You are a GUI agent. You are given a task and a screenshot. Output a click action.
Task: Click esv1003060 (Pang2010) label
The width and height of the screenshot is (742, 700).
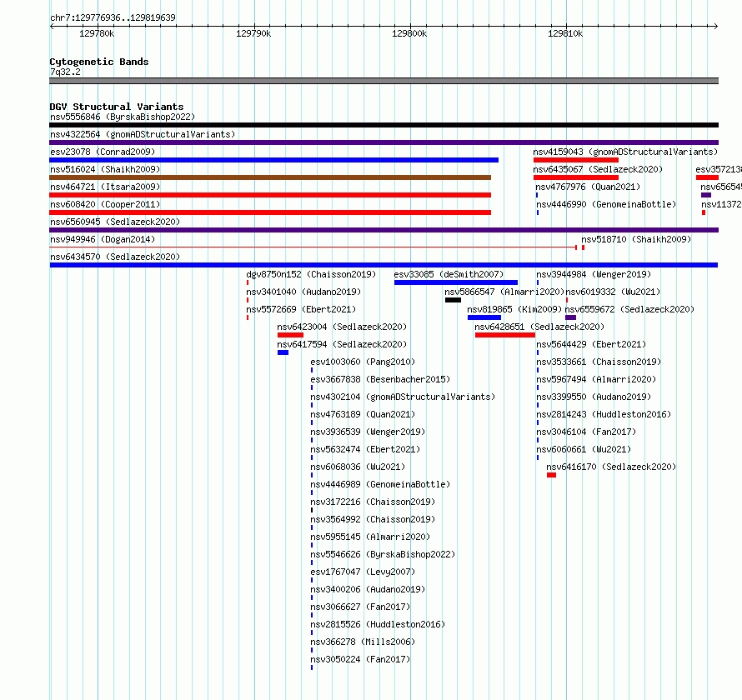click(363, 362)
